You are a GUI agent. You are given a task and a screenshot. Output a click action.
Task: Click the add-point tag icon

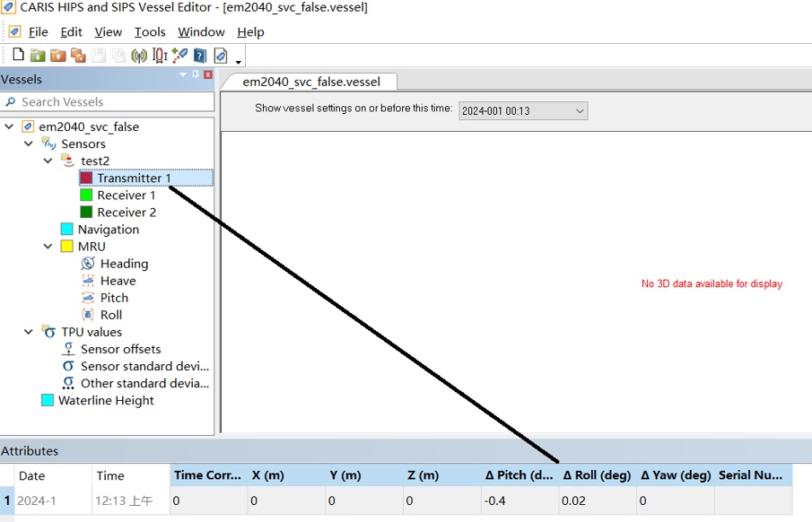coord(179,55)
